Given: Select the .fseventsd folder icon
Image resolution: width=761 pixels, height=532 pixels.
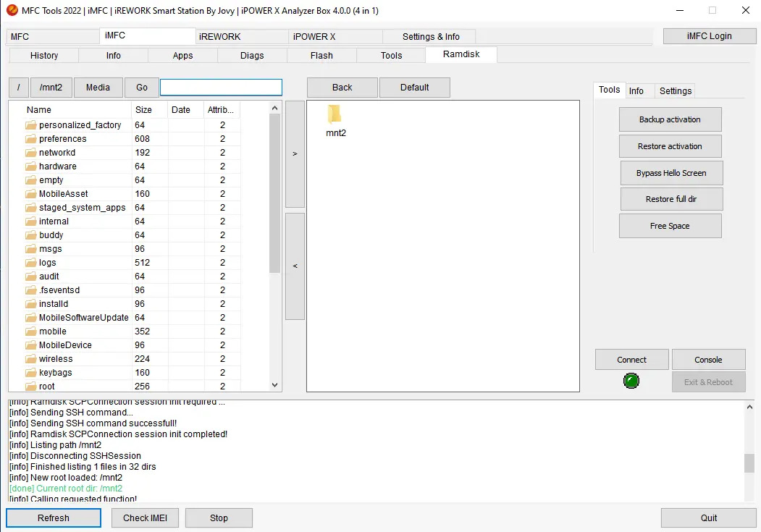Looking at the screenshot, I should point(31,290).
